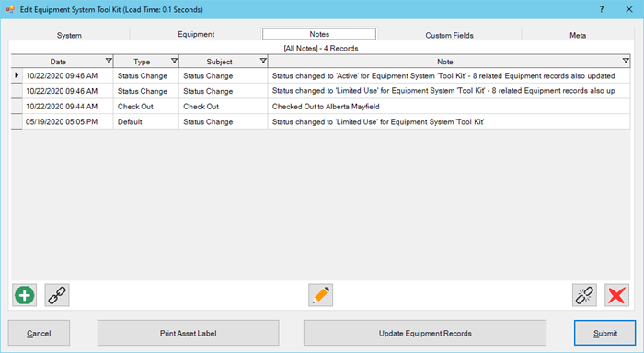Click '[All Notes] - 4 Records' label
The width and height of the screenshot is (644, 353).
[x=321, y=48]
